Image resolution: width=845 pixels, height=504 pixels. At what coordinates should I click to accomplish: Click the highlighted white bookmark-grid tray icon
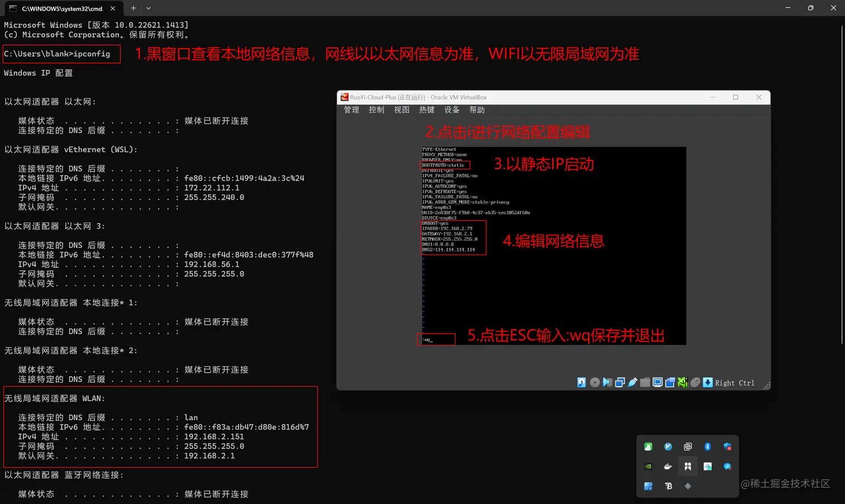688,466
